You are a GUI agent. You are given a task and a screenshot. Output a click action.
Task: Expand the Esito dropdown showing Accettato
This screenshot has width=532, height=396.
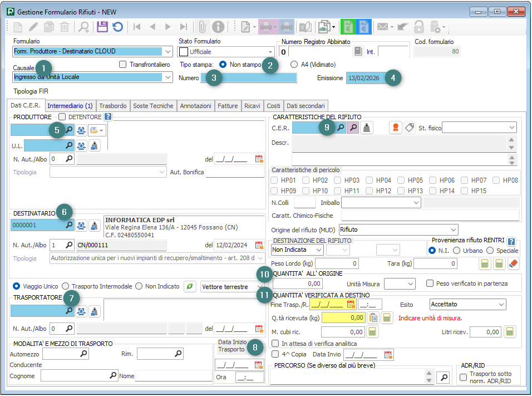[x=501, y=305]
